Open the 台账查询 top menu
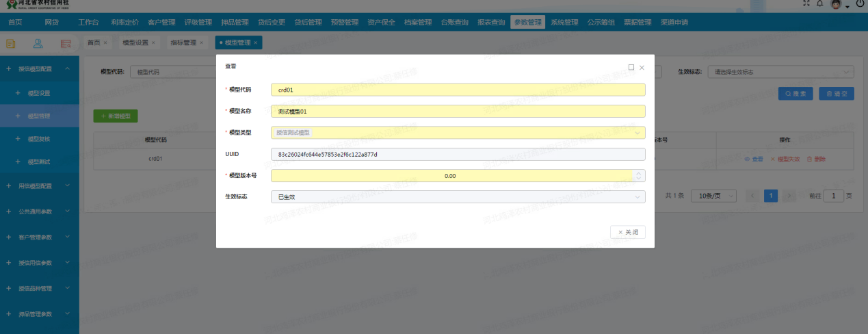868x334 pixels. [455, 23]
